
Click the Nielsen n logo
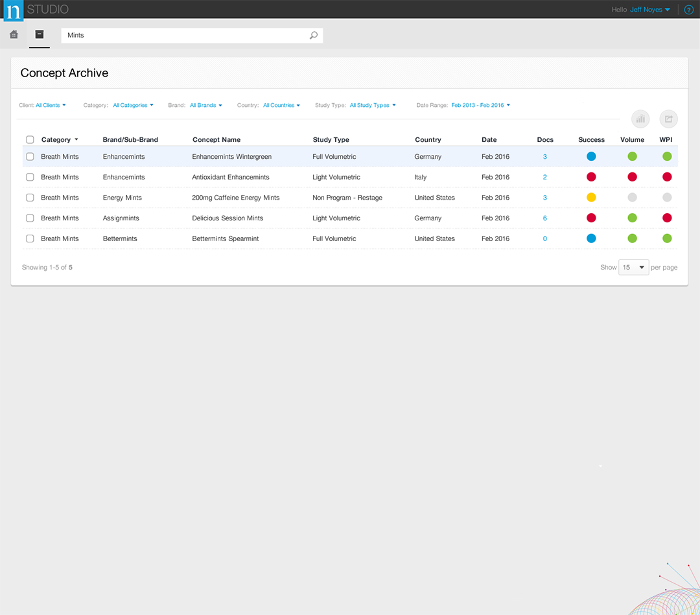tap(14, 10)
